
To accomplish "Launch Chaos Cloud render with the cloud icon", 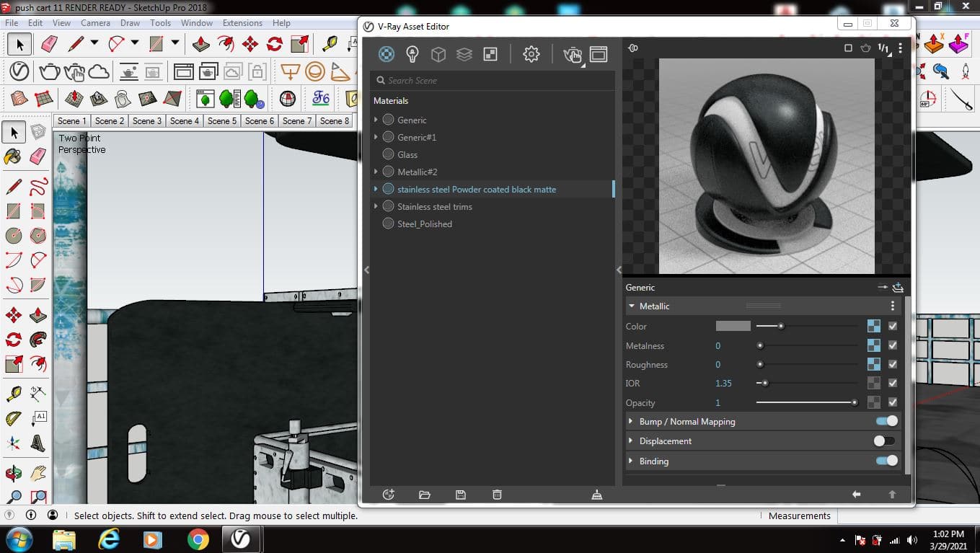I will tap(99, 71).
